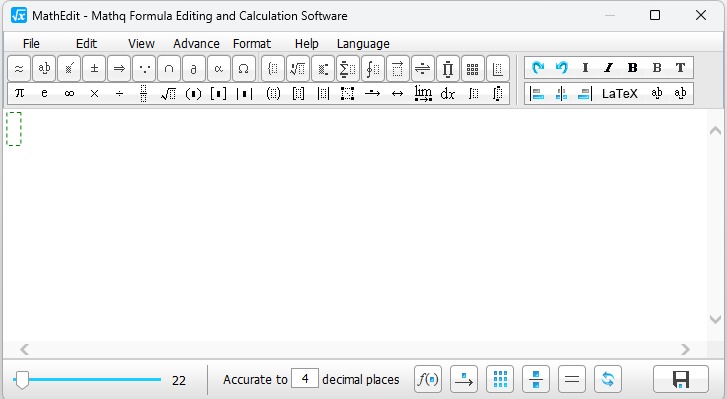The image size is (727, 399).
Task: Click the blue redo arrow
Action: 538,68
